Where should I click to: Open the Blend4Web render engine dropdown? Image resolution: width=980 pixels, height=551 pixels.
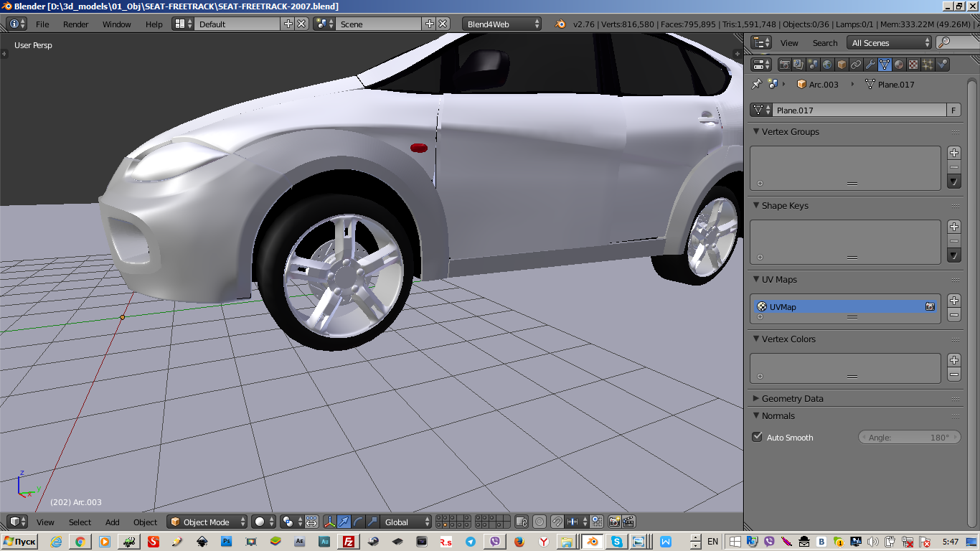(502, 24)
